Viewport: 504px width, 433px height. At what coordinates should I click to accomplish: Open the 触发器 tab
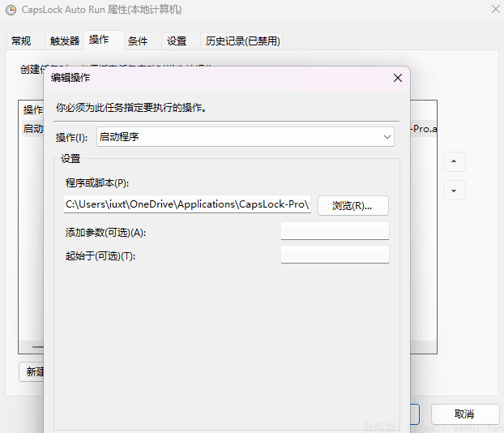[64, 41]
